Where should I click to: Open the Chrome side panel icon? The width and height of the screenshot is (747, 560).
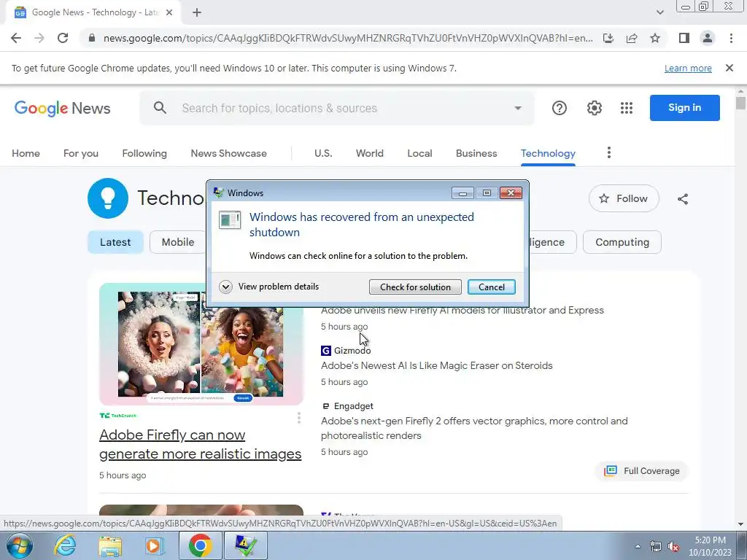tap(684, 38)
